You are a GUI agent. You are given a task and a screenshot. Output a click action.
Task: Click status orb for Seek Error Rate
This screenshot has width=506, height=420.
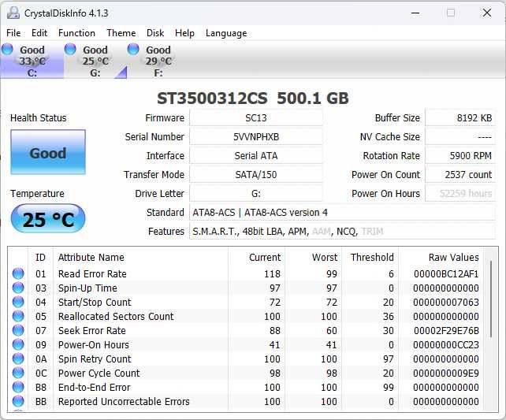(x=18, y=331)
